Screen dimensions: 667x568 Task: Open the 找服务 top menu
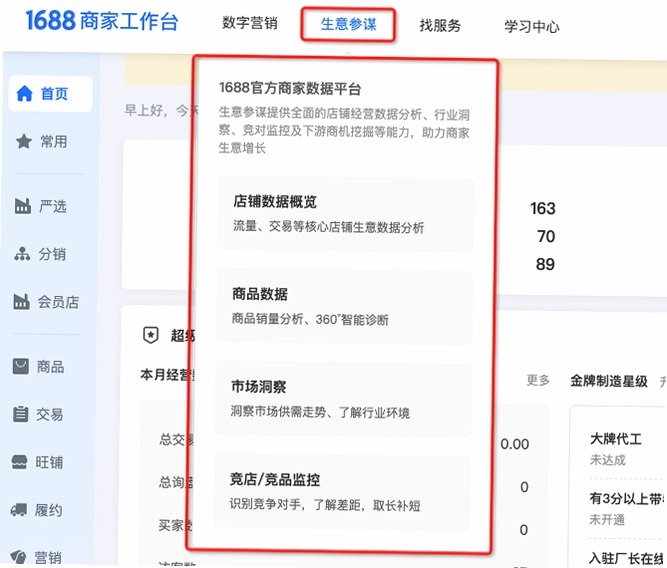440,26
